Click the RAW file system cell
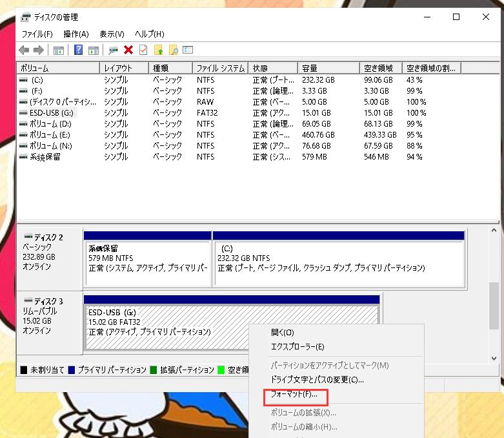This screenshot has width=504, height=438. (205, 102)
